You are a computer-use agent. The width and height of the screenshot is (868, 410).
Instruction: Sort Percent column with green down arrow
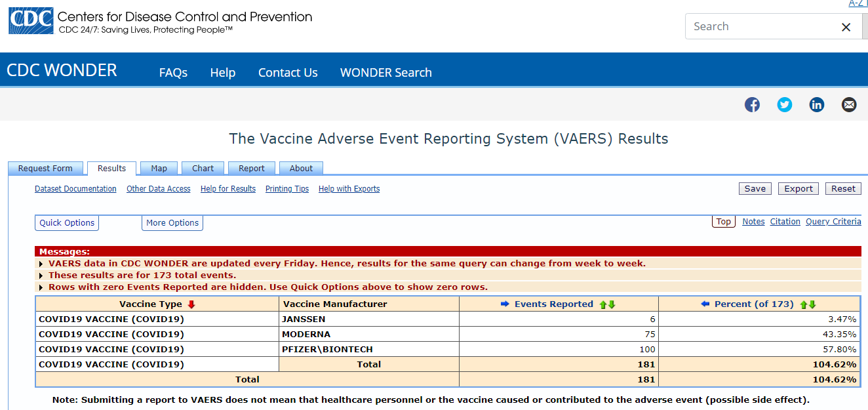point(812,304)
